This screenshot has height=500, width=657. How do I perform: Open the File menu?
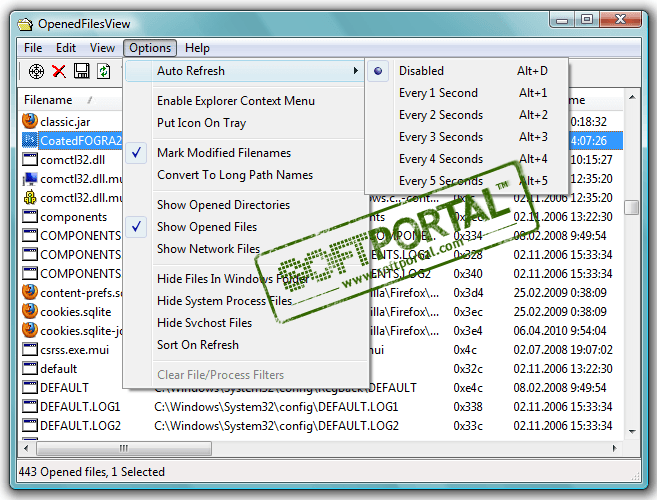pos(33,48)
